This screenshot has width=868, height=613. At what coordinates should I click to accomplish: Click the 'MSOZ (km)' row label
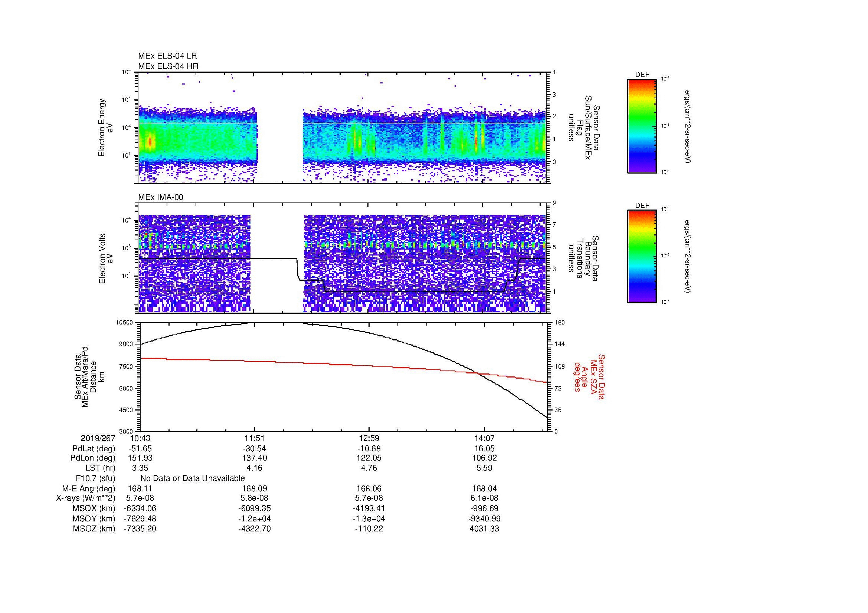(x=94, y=529)
